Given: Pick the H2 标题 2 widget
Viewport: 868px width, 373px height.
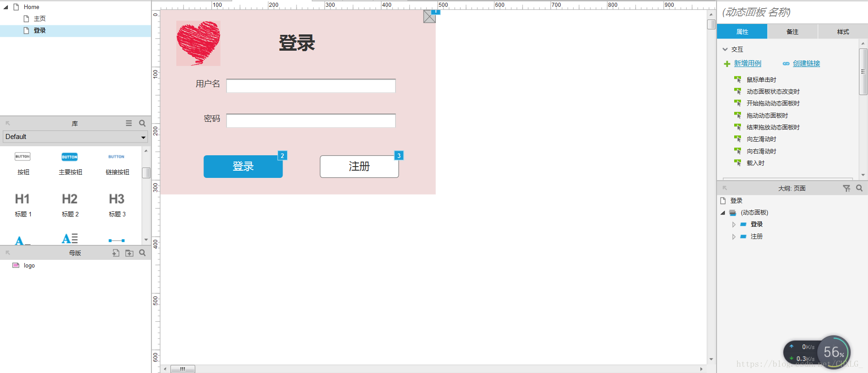Looking at the screenshot, I should point(70,205).
